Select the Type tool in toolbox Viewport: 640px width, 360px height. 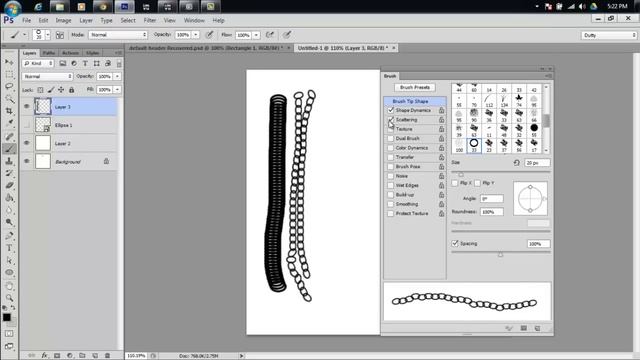point(9,248)
